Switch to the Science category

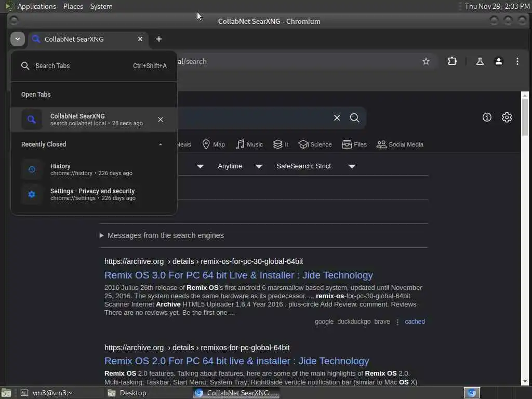(x=315, y=144)
